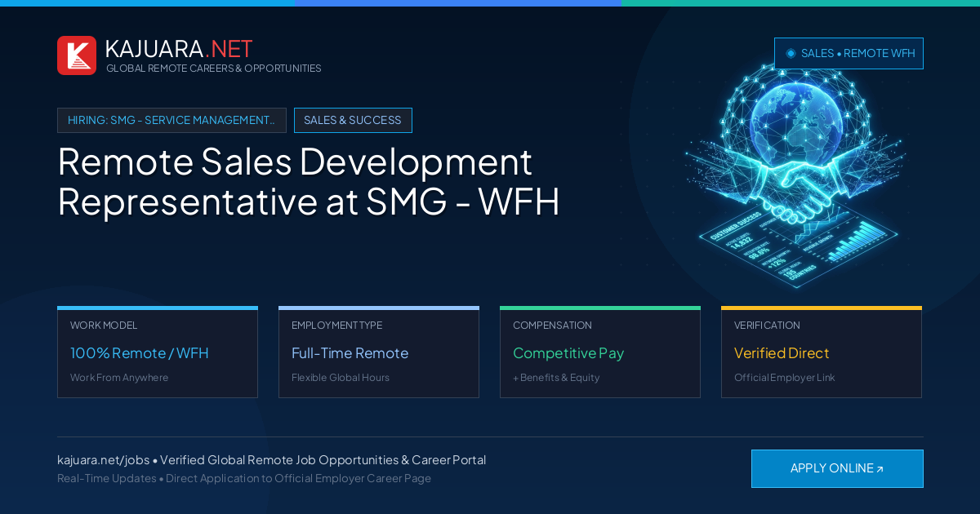Click the 'Work From Anywhere' text
The height and width of the screenshot is (514, 980).
click(119, 378)
